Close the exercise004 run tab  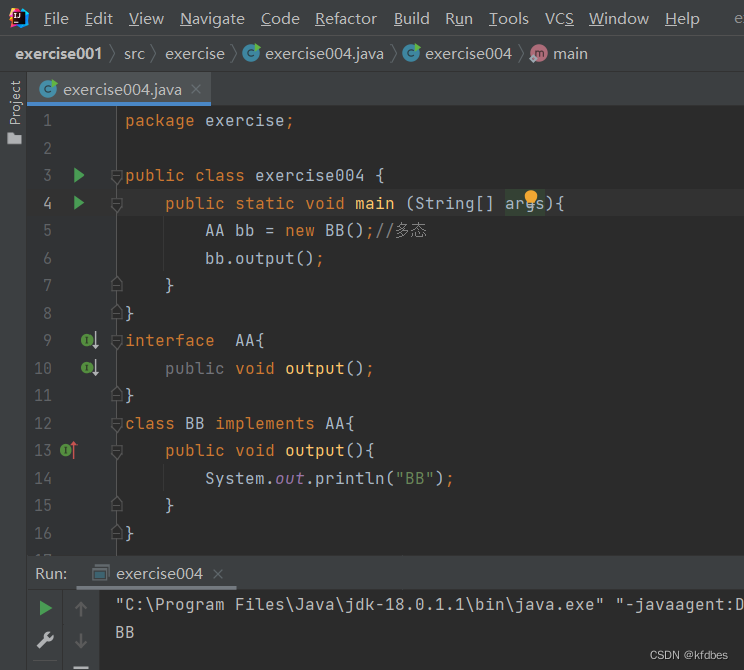click(217, 574)
